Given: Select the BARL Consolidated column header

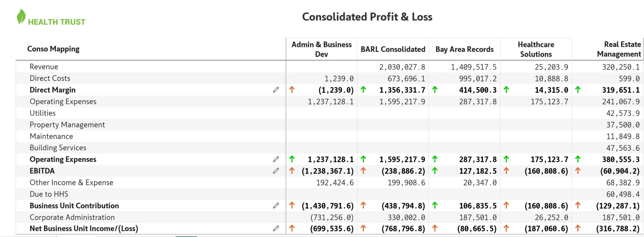Looking at the screenshot, I should pyautogui.click(x=393, y=49).
